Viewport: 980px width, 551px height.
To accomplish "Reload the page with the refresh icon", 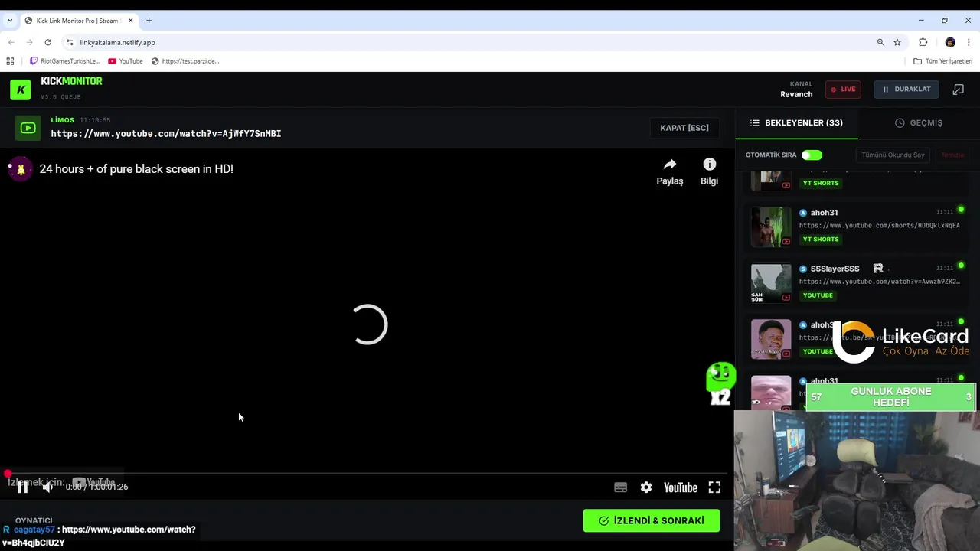I will pyautogui.click(x=47, y=43).
